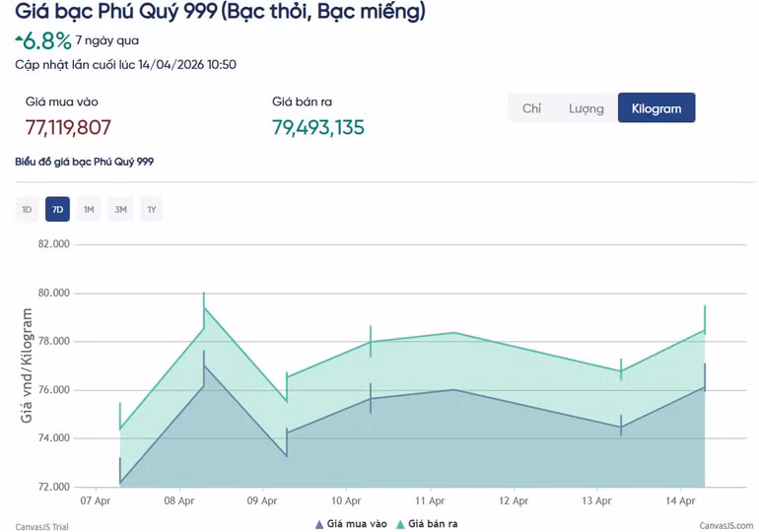Switch chart to 1M range
Viewport: 759px width, 532px height.
tap(89, 210)
